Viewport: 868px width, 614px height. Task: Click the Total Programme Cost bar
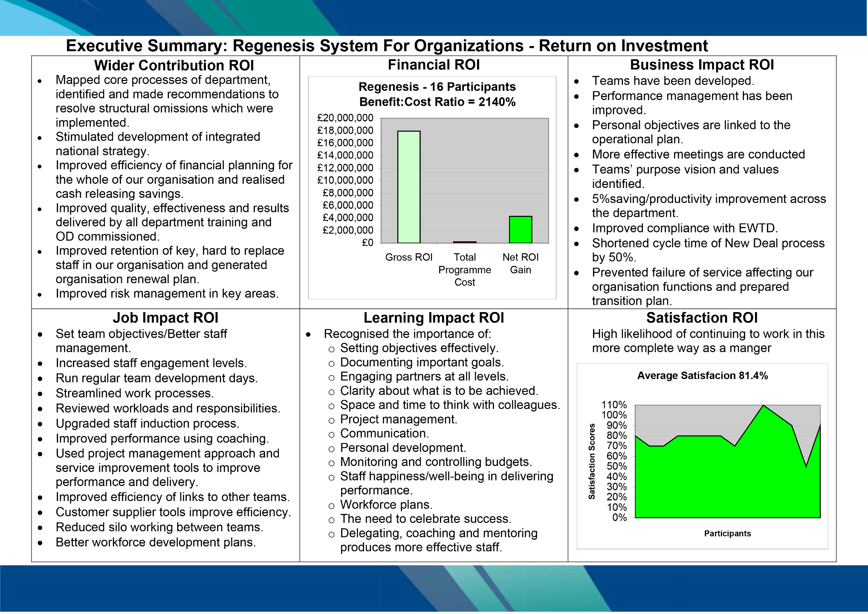click(x=465, y=242)
